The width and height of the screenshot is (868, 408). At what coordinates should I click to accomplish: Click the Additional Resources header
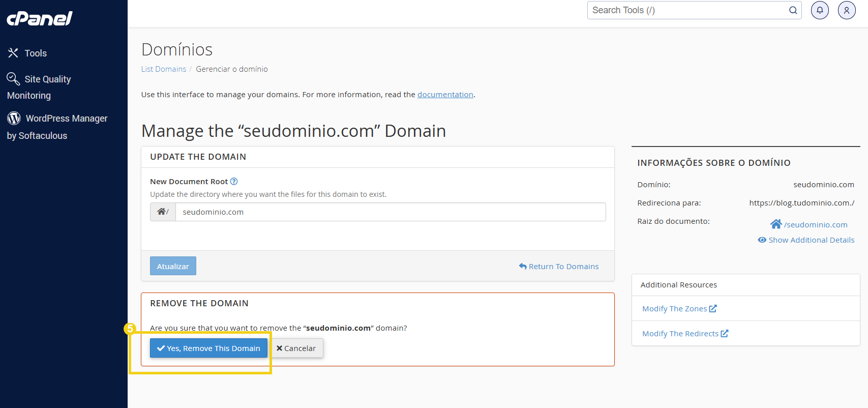(679, 285)
